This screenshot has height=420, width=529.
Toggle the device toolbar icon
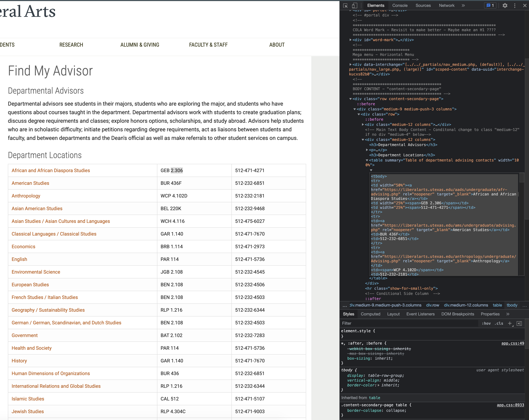[354, 5]
